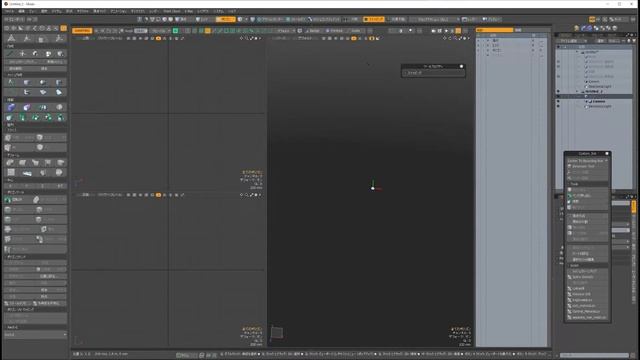Select Directional Light under Untitled_2 scene

click(599, 107)
